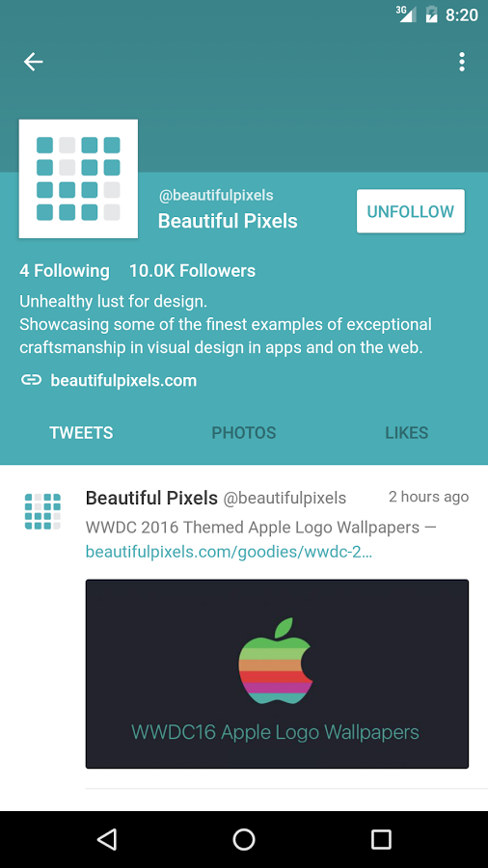Tap the small tweet author avatar
The width and height of the screenshot is (488, 868).
[x=42, y=511]
